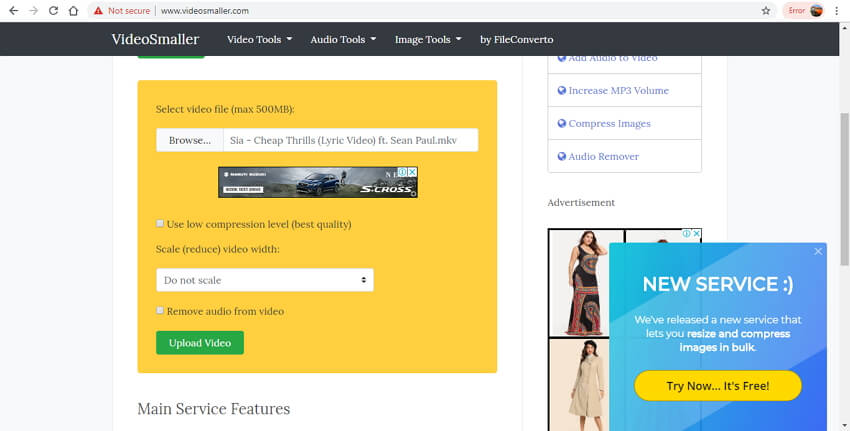
Task: Open the beige coat ad image
Action: 579,384
